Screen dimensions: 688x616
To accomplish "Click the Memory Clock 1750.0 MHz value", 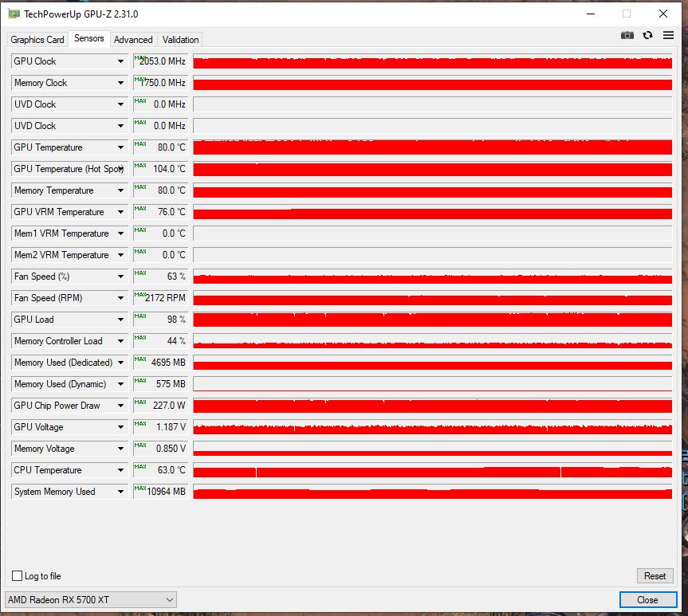I will pyautogui.click(x=160, y=83).
